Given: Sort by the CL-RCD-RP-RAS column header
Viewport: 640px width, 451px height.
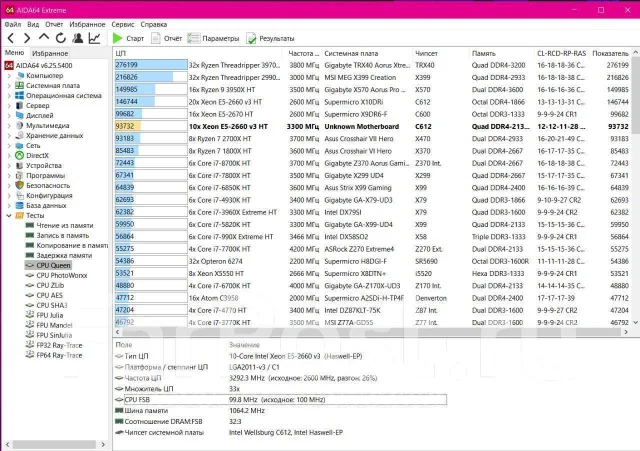Looking at the screenshot, I should tap(562, 53).
